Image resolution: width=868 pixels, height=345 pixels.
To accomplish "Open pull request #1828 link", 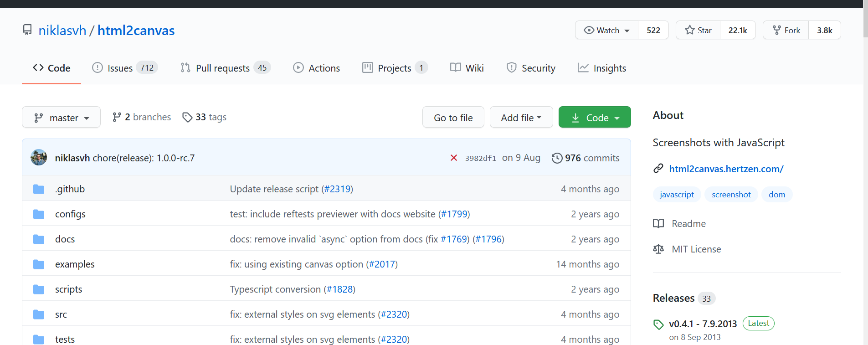I will pos(339,289).
